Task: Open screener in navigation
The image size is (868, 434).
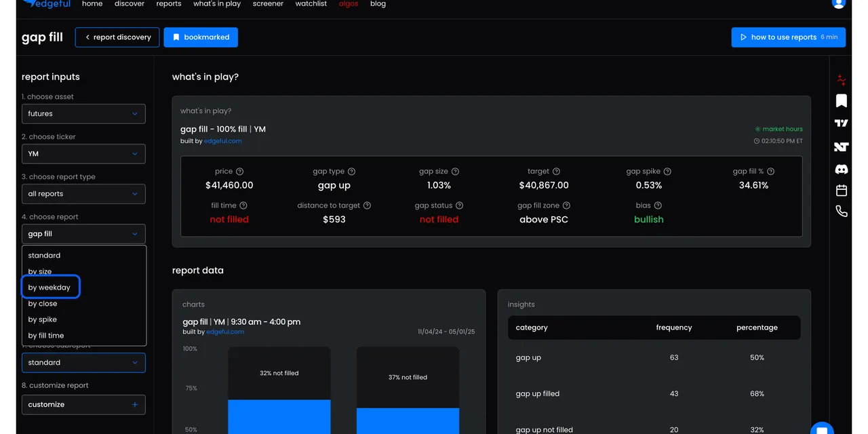Action: [269, 3]
